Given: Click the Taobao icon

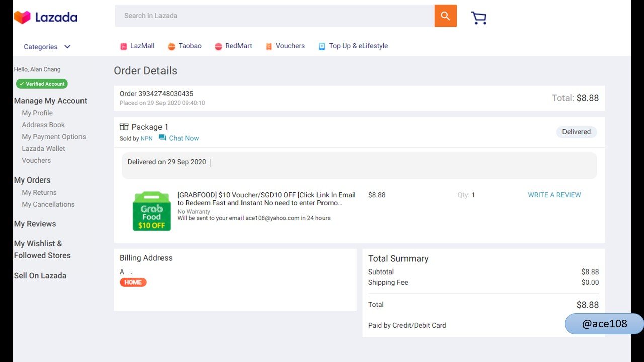Looking at the screenshot, I should [x=171, y=46].
